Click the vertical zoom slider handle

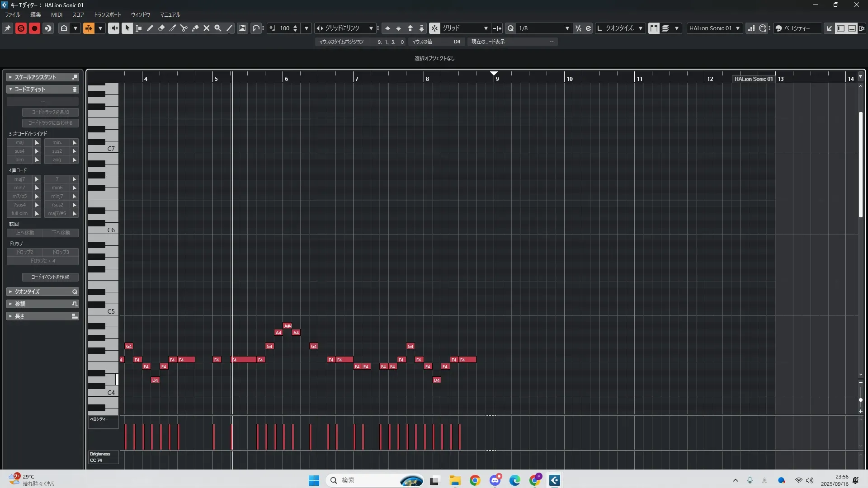pos(860,400)
